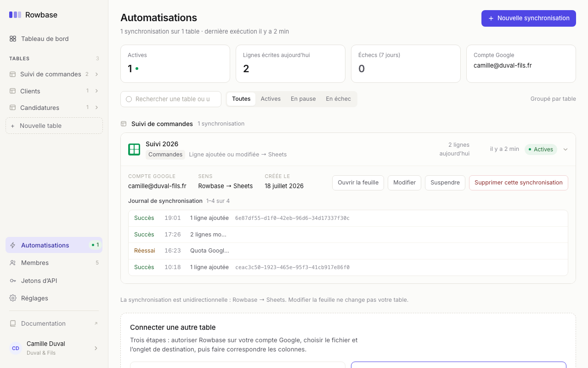588x368 pixels.
Task: Click log ID starting with ceac3c50
Action: click(x=292, y=267)
